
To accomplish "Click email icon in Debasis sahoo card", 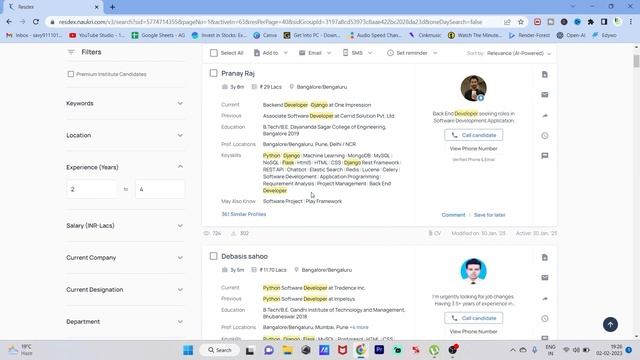I will tap(544, 278).
